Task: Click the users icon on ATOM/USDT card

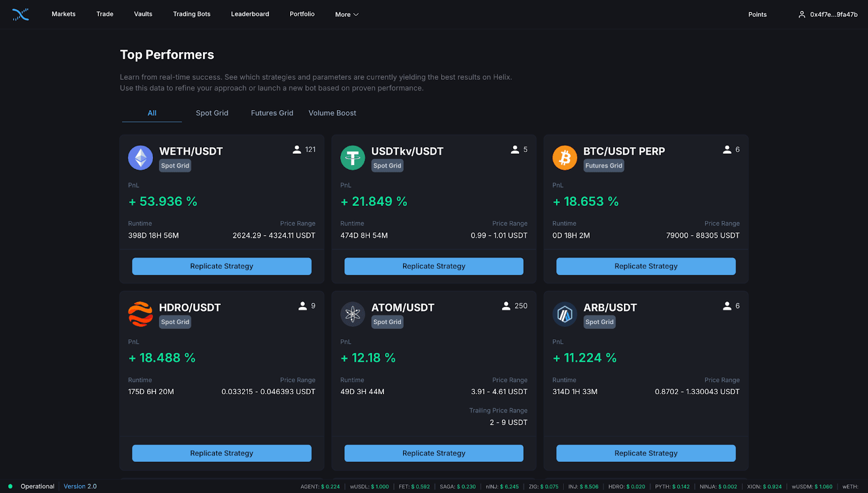Action: (506, 306)
